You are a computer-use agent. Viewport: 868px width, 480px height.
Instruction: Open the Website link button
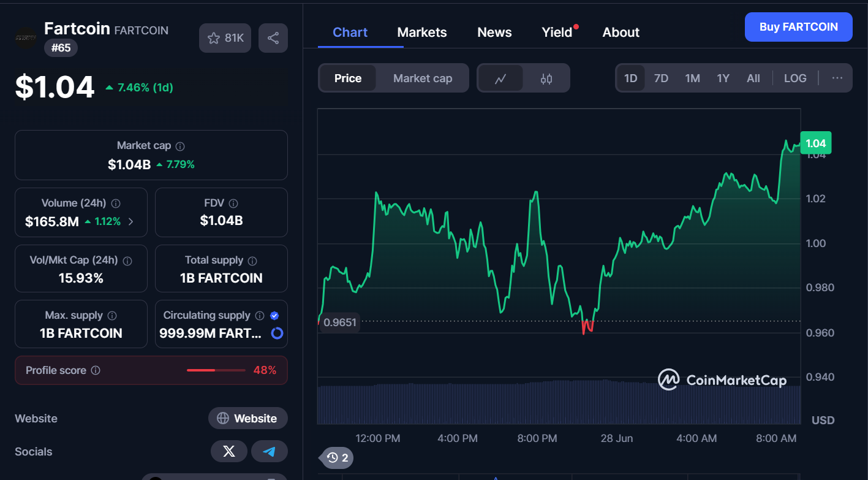(x=248, y=419)
